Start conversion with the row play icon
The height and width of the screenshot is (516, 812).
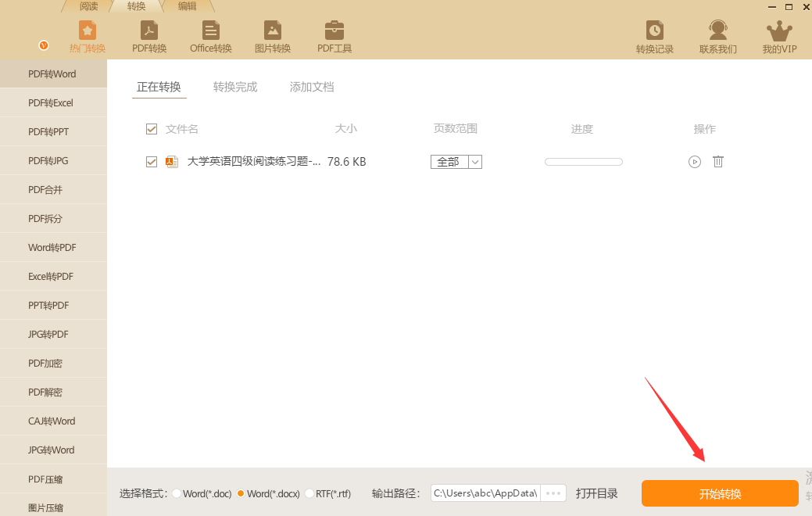[695, 162]
